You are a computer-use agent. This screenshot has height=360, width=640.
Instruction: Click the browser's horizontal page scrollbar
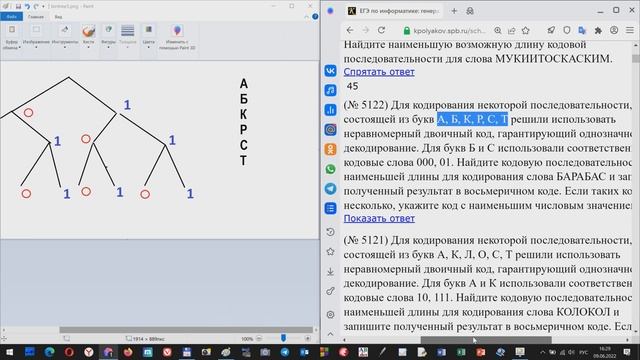click(x=486, y=340)
